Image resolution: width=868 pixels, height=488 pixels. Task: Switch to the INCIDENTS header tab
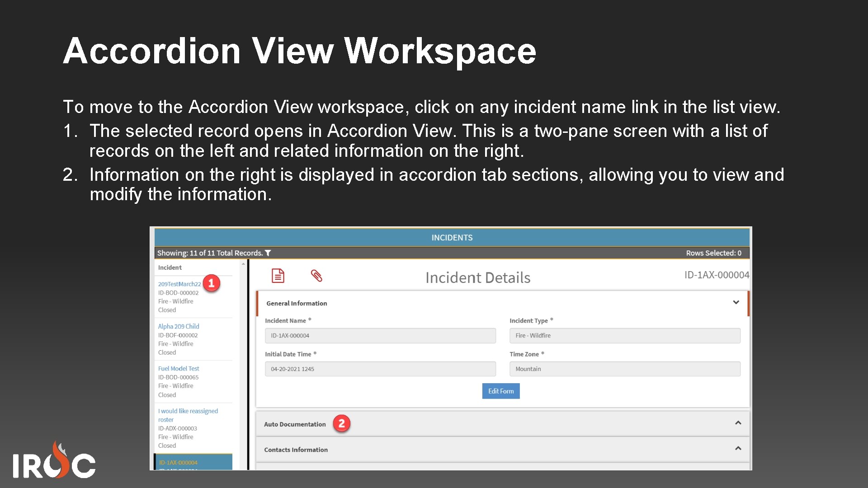pyautogui.click(x=452, y=237)
